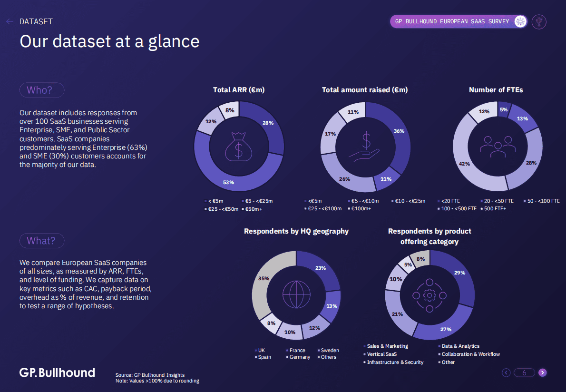Viewport: 566px width, 392px height.
Task: Click the "Who?" pill label
Action: pyautogui.click(x=42, y=90)
